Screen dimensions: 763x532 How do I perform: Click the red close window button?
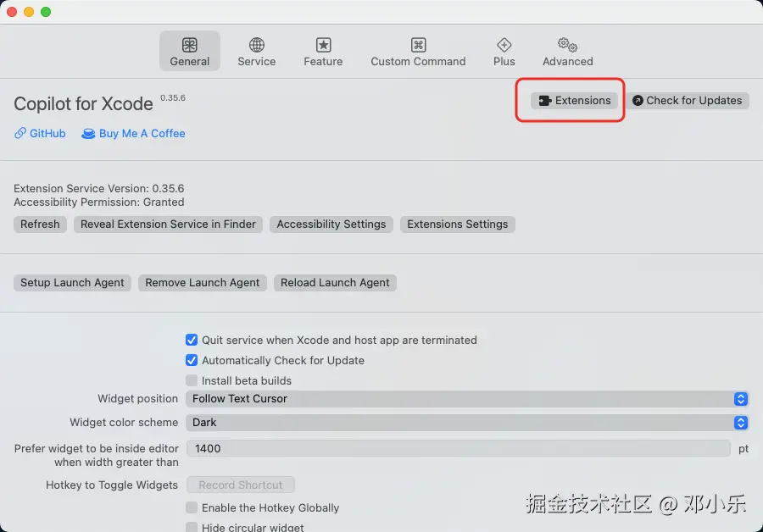click(12, 12)
